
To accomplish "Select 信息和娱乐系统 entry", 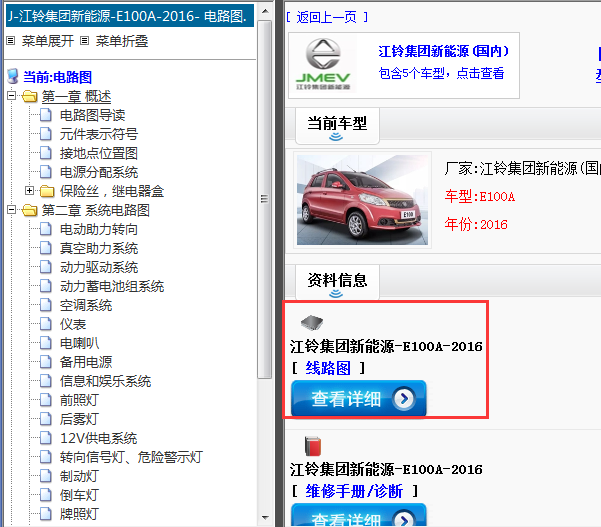I will [105, 381].
